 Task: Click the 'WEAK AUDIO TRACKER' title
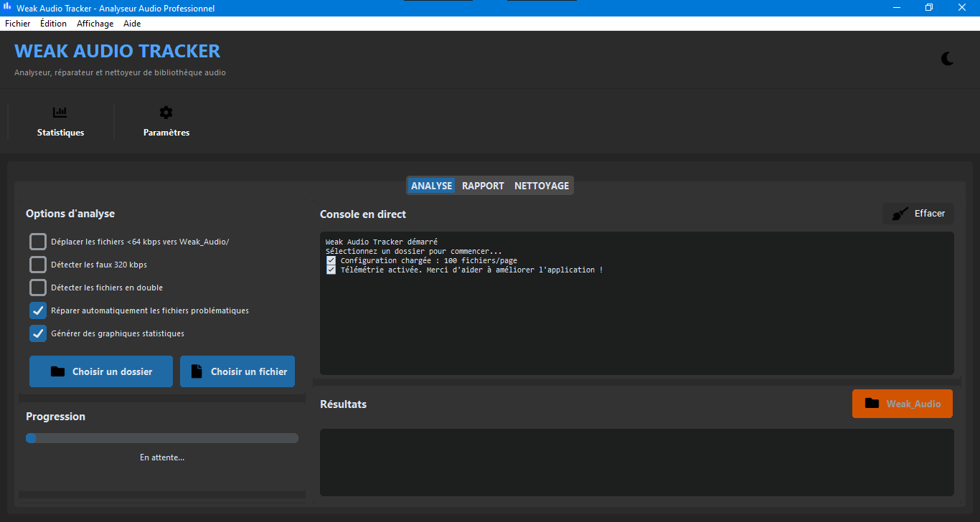pos(118,51)
